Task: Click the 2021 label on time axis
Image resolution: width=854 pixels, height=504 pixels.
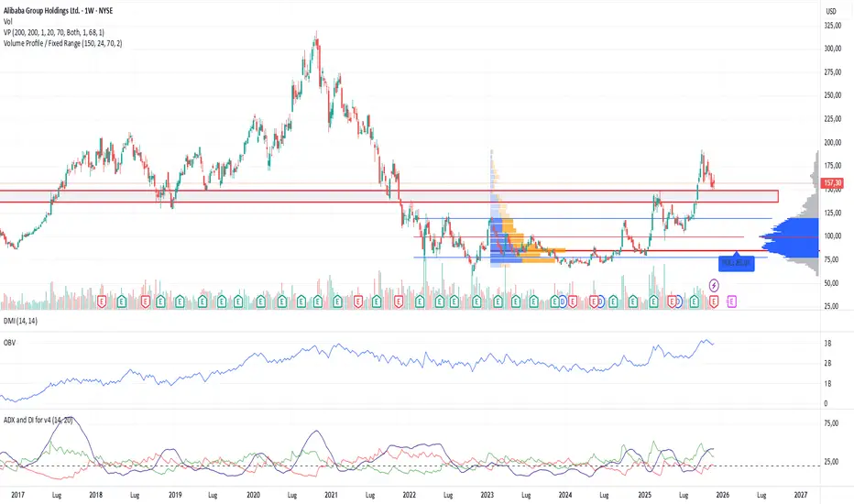Action: pos(331,495)
